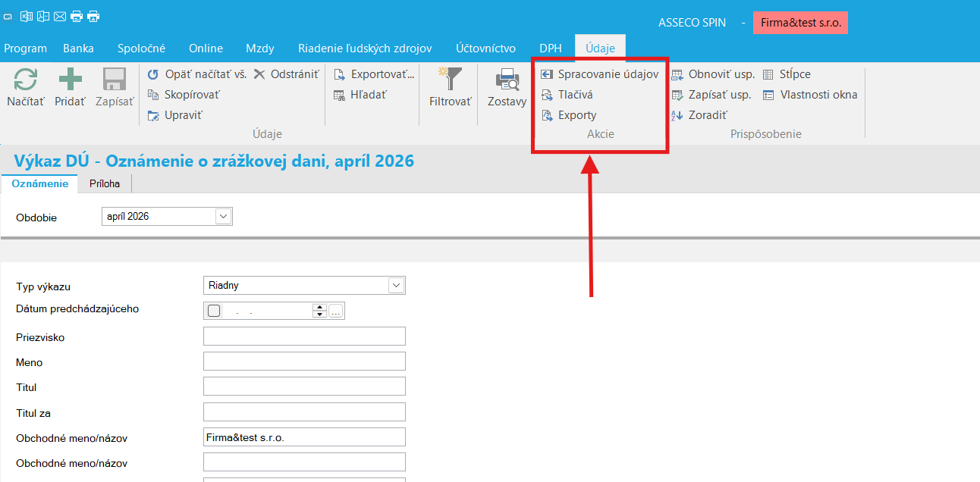Click the Zapísať save diskette button

[x=115, y=88]
